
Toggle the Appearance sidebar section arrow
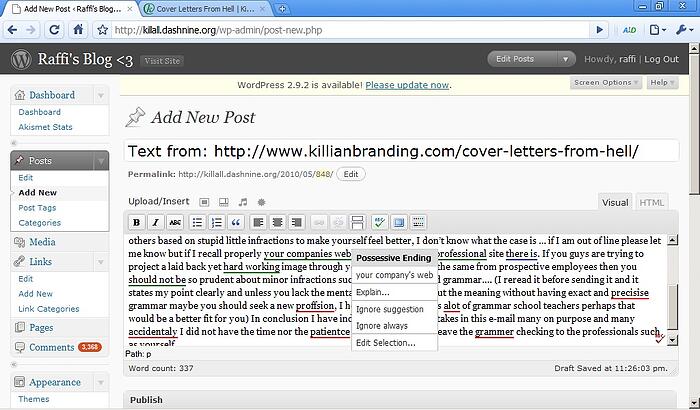click(101, 382)
